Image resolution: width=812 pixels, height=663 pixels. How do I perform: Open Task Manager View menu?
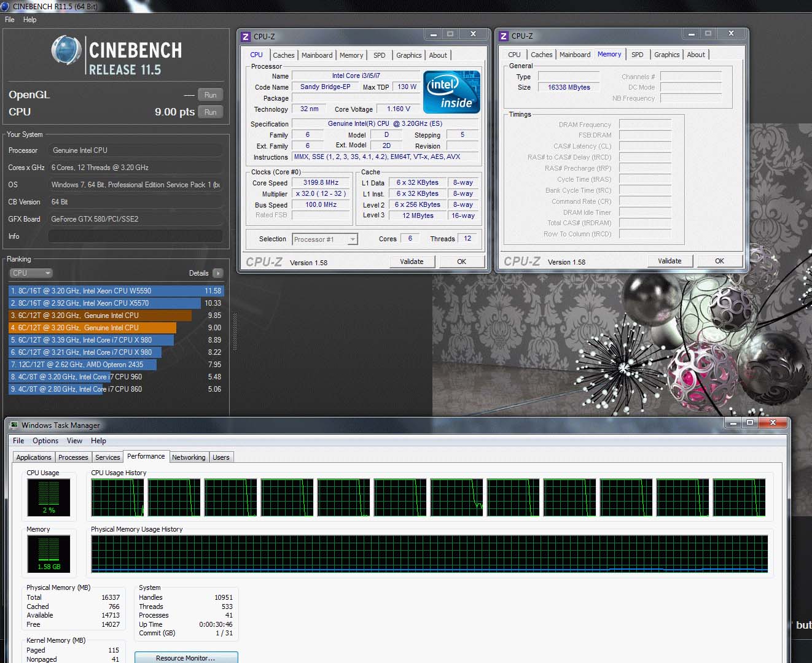pos(74,441)
